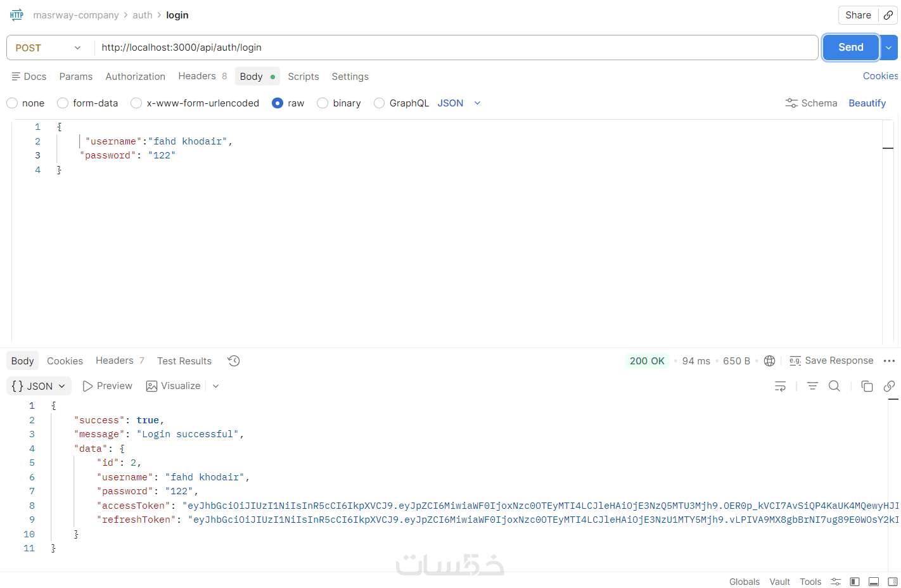Open Test Results tab
The image size is (901, 588).
[184, 361]
